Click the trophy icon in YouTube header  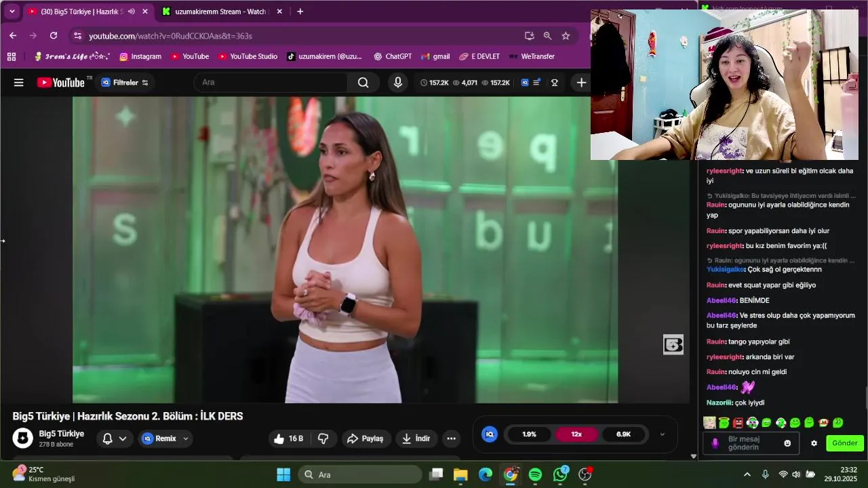pyautogui.click(x=555, y=83)
